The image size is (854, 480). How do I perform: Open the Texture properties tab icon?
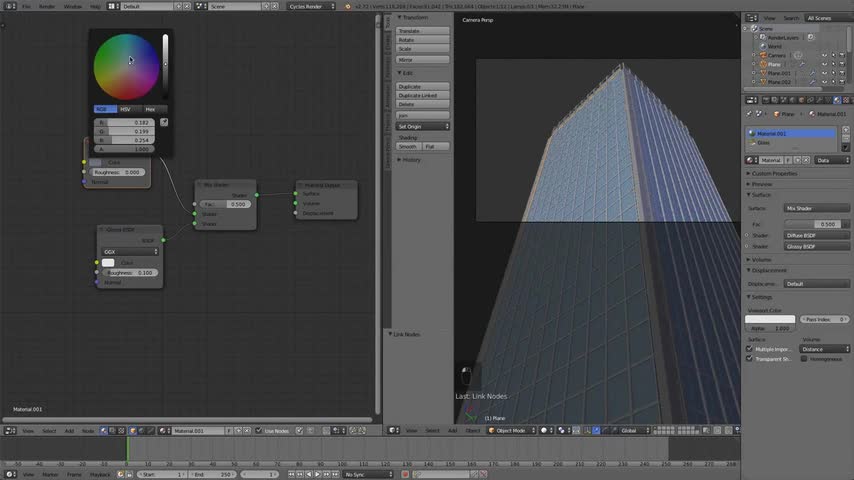(846, 100)
